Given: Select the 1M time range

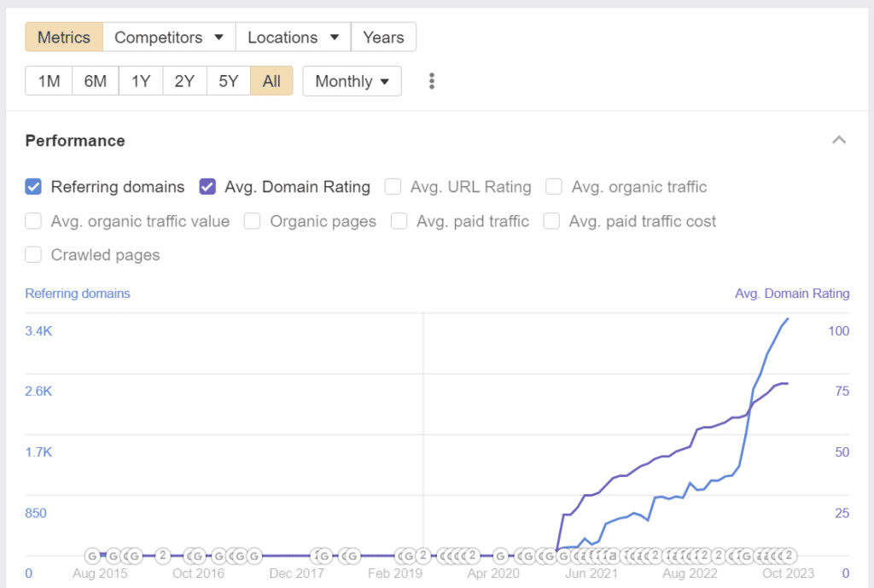Looking at the screenshot, I should click(49, 81).
